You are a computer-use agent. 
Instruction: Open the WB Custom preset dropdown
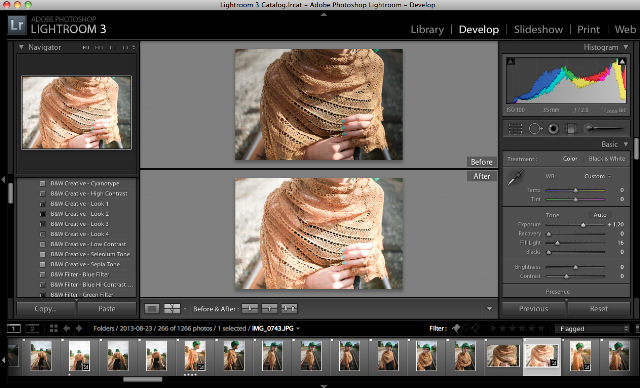(598, 176)
